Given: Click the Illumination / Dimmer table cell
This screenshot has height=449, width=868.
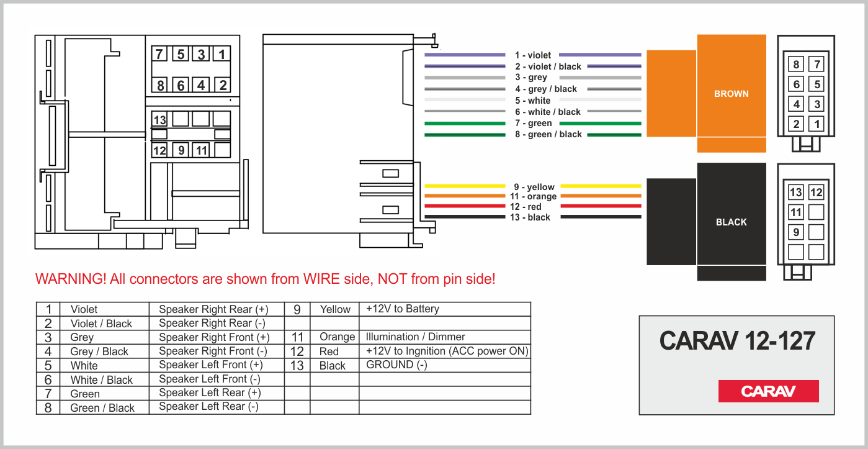Looking at the screenshot, I should 445,337.
